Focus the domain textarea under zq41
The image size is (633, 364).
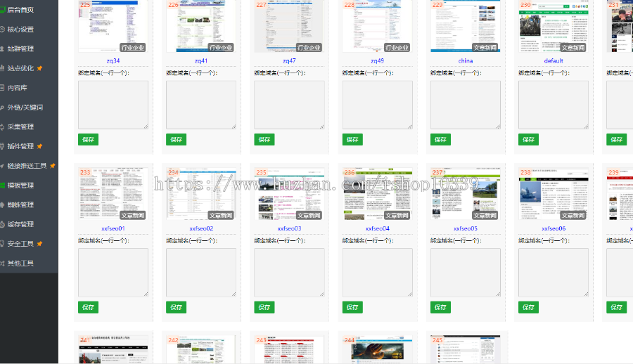click(200, 105)
